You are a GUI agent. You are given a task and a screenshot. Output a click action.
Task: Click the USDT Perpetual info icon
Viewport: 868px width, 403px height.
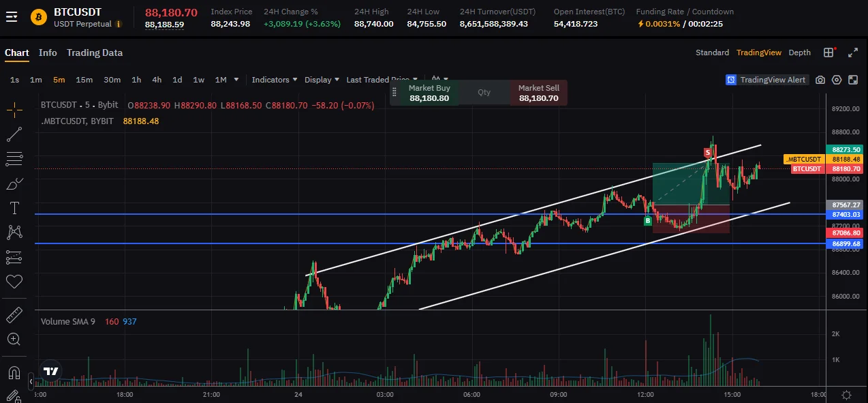[x=119, y=24]
